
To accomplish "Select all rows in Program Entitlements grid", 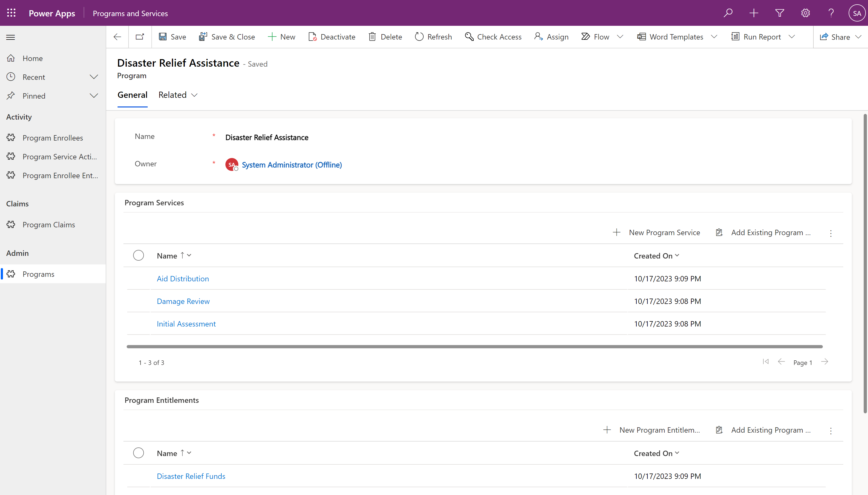I will tap(139, 453).
